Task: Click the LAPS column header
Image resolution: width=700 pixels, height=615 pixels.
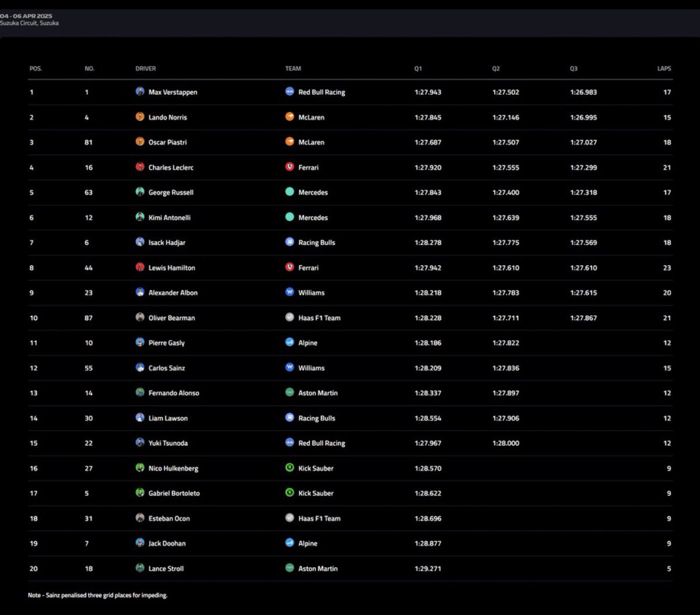Action: pos(664,68)
